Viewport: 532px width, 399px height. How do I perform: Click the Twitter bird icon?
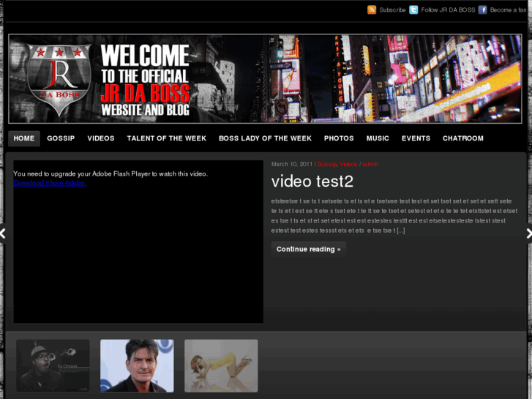tap(413, 10)
